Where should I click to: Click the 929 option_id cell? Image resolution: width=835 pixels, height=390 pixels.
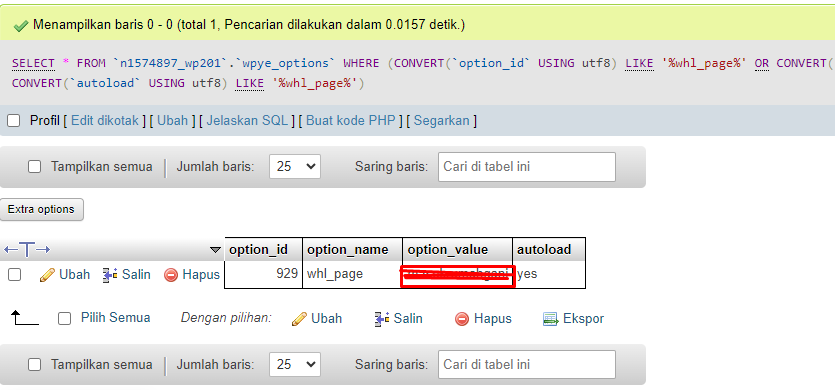tap(264, 274)
